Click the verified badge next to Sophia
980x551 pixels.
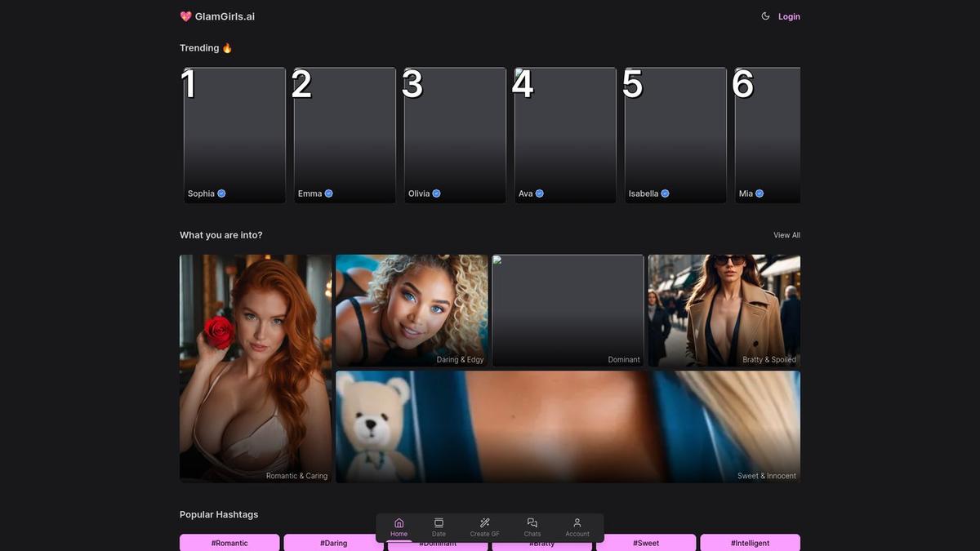coord(221,193)
